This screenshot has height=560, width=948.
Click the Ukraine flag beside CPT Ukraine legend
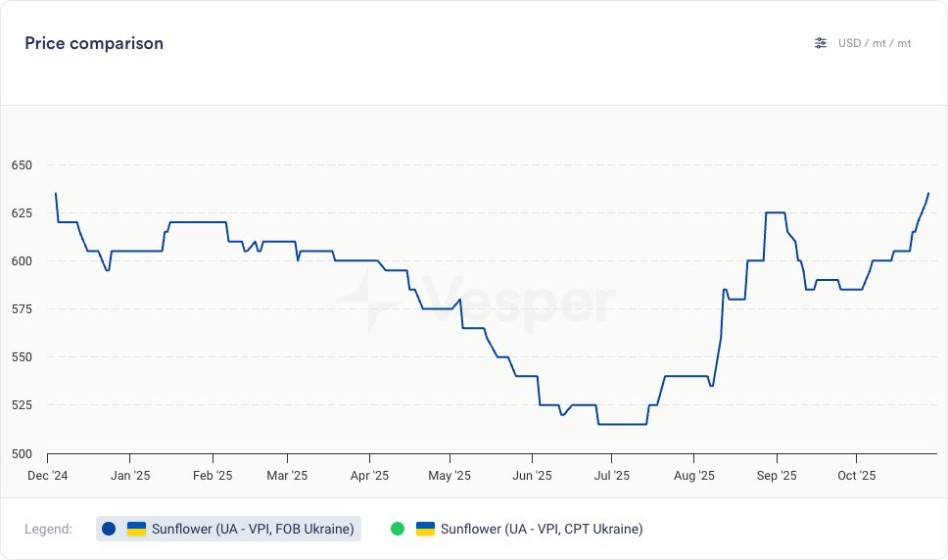425,529
